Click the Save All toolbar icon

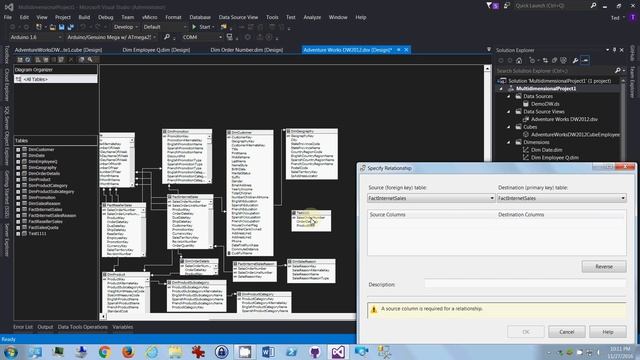[70, 27]
